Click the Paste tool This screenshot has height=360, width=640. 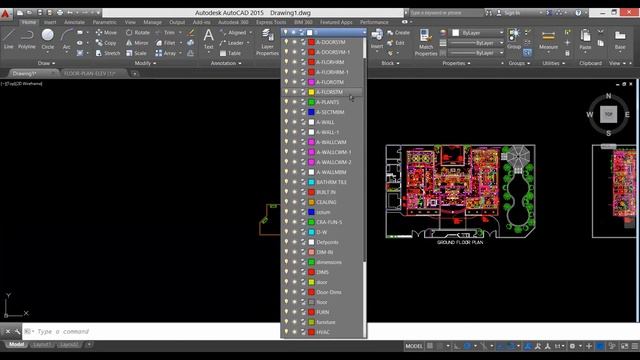pyautogui.click(x=585, y=40)
